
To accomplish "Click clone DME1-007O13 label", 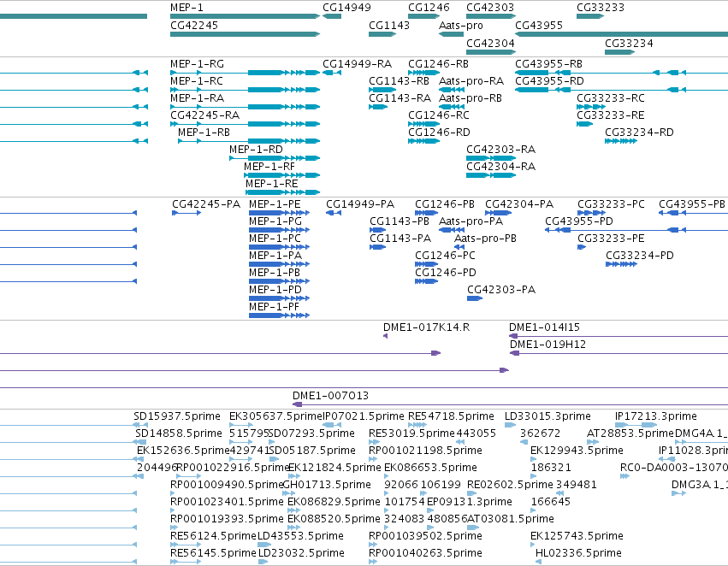I will 330,396.
